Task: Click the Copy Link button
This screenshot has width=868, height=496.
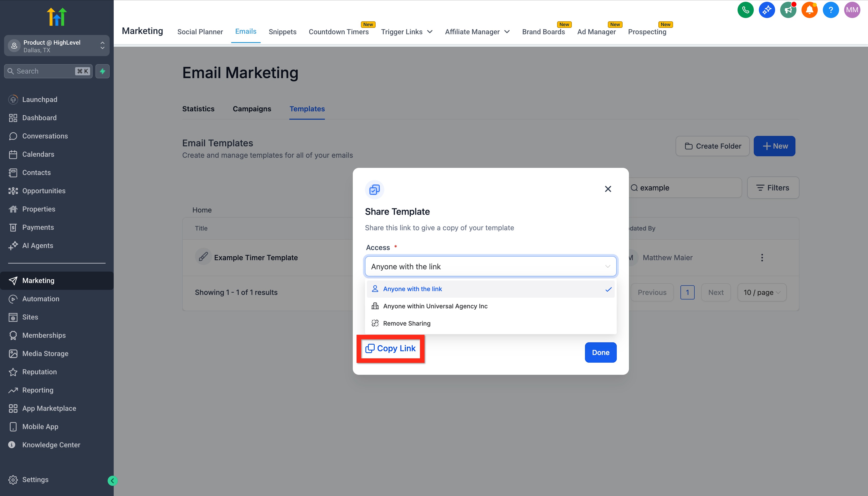Action: click(390, 348)
